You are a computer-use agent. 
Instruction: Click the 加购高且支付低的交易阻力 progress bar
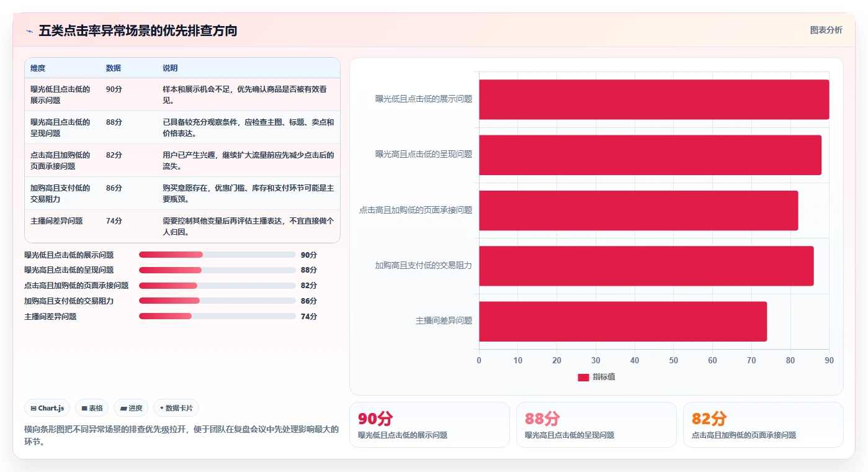click(x=217, y=301)
